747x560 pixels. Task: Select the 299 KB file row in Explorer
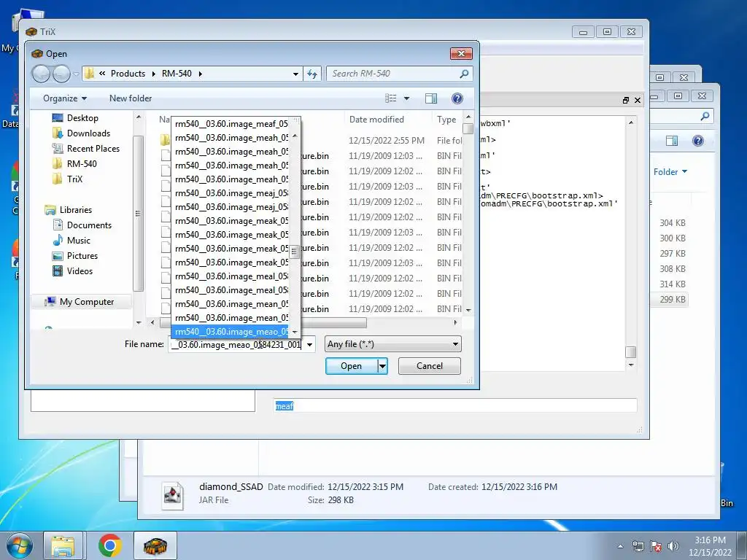tap(670, 299)
